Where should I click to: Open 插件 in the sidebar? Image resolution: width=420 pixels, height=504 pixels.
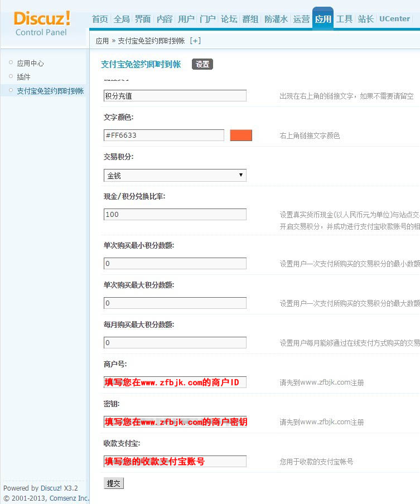coord(23,77)
